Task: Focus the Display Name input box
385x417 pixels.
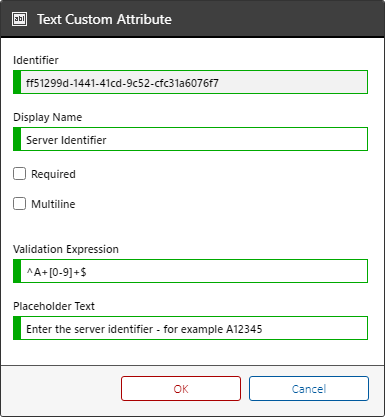Action: pyautogui.click(x=190, y=139)
